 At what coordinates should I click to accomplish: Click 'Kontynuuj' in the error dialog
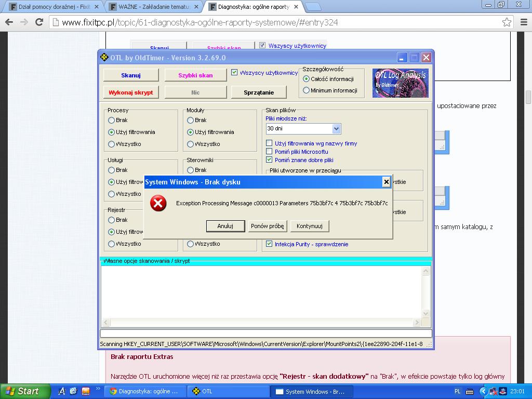click(x=310, y=226)
